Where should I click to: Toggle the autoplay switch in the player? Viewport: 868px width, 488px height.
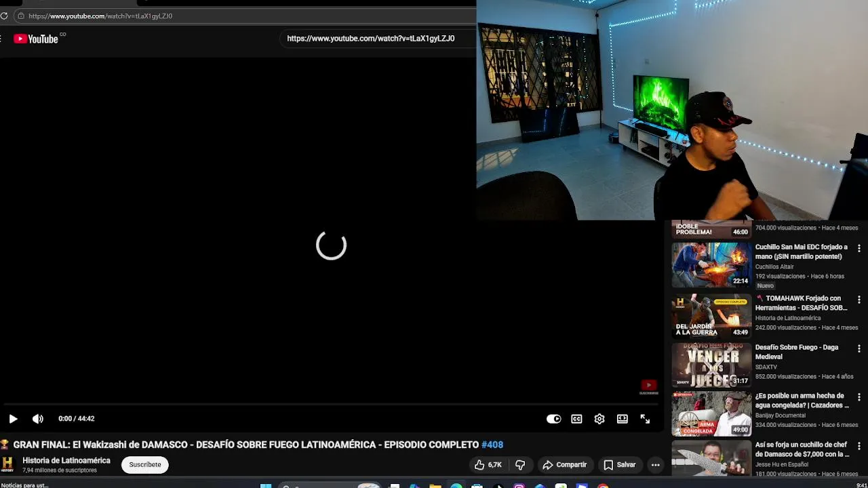click(554, 419)
